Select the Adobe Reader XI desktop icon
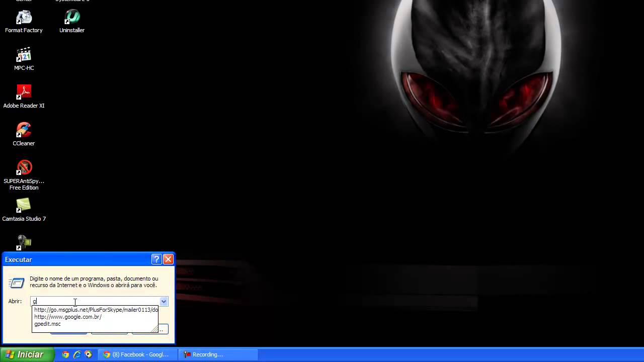The height and width of the screenshot is (362, 644). [x=24, y=97]
